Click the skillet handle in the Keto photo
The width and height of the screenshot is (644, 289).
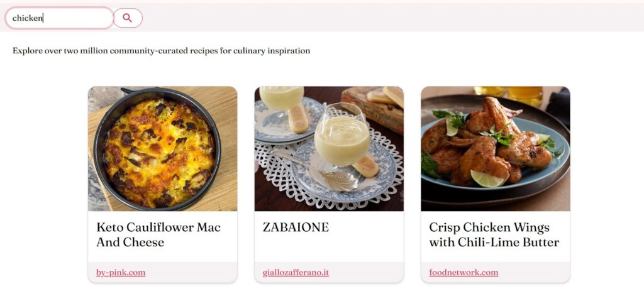[x=128, y=90]
